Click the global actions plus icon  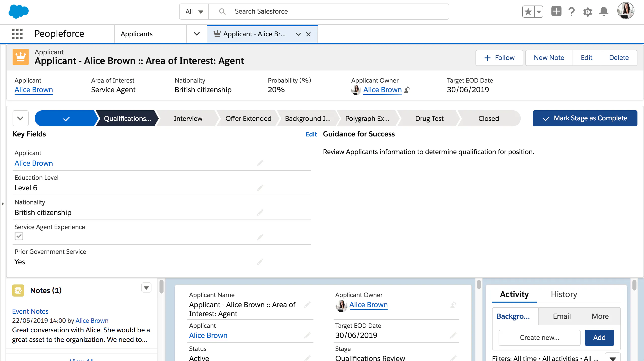[556, 11]
